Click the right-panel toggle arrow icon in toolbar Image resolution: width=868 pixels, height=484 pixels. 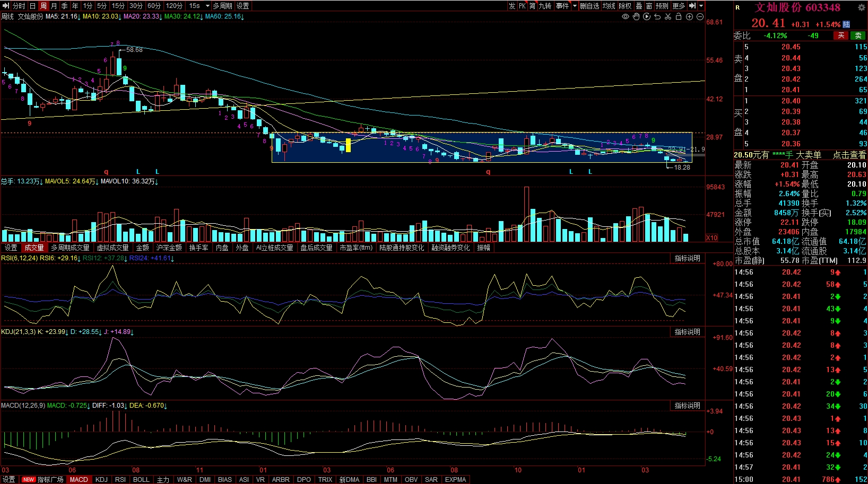coord(692,6)
